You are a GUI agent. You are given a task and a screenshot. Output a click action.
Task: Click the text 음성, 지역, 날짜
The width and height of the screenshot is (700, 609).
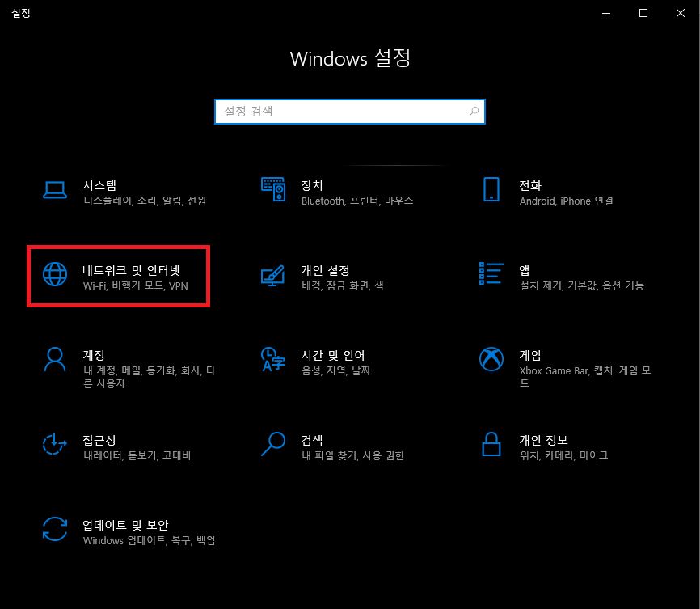pos(336,371)
